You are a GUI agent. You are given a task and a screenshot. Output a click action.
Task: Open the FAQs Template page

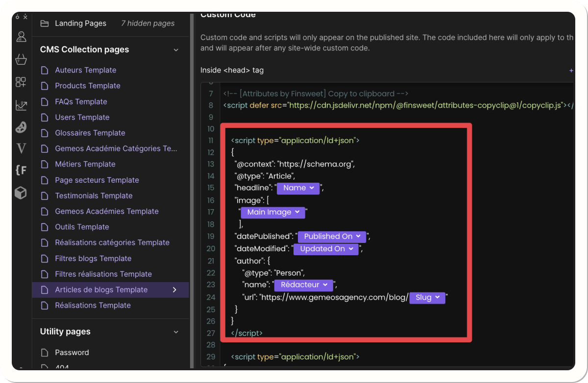pos(81,101)
